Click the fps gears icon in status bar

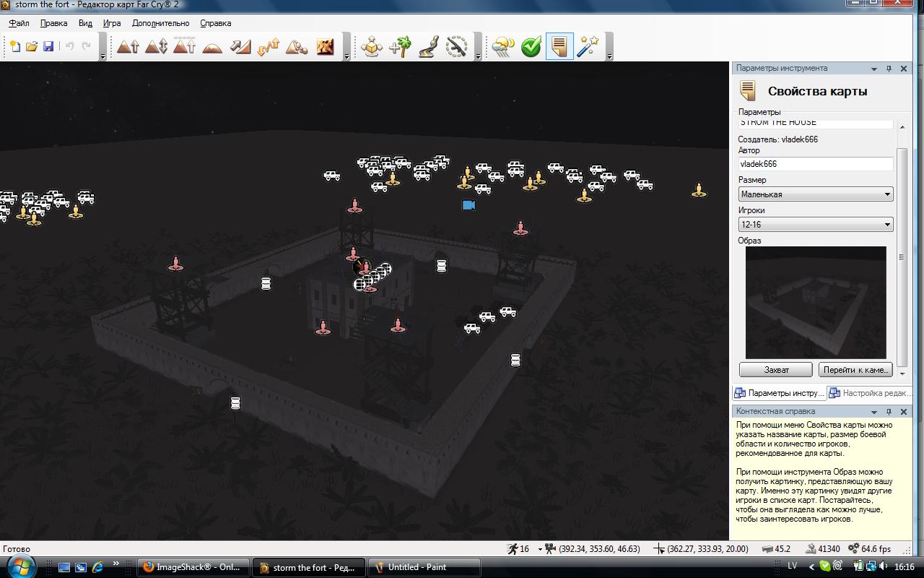click(854, 549)
